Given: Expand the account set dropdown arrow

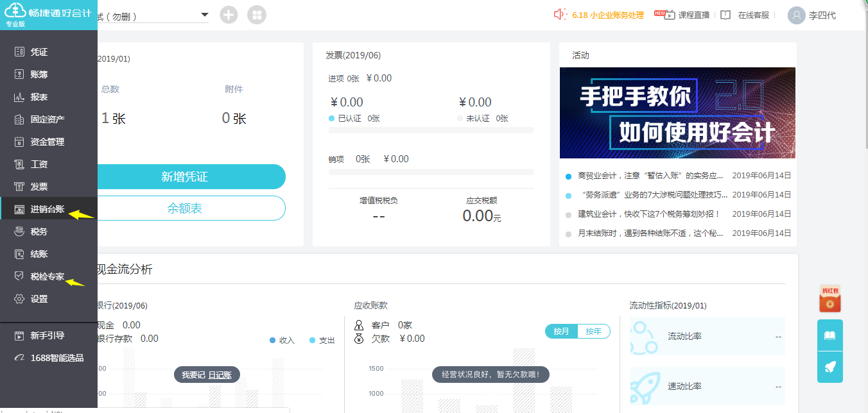Looking at the screenshot, I should [x=204, y=15].
